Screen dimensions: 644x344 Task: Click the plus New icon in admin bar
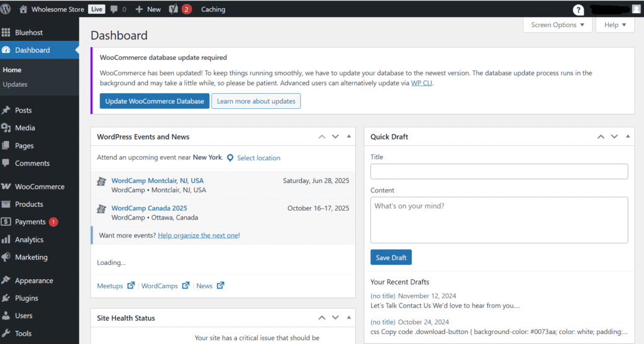coord(139,9)
